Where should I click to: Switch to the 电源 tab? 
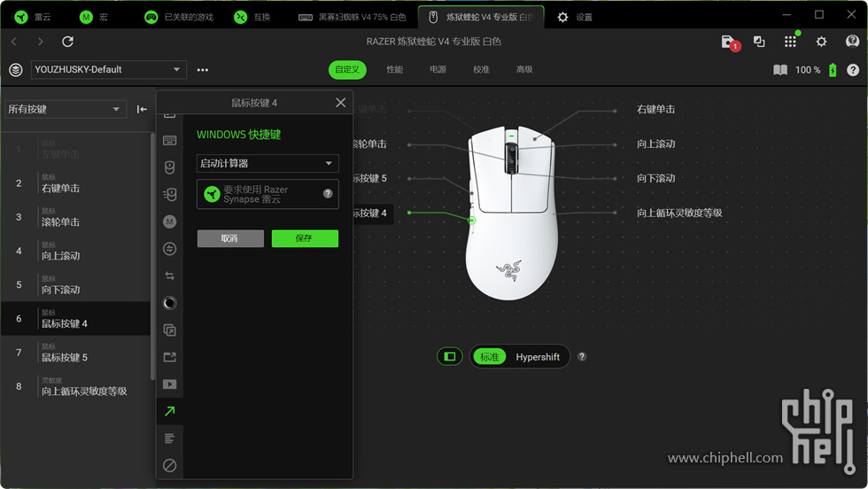438,70
